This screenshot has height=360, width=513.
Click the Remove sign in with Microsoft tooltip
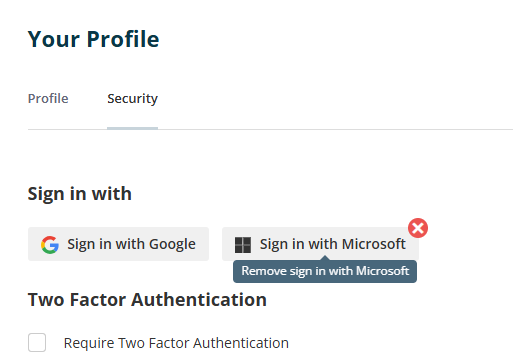tap(325, 271)
